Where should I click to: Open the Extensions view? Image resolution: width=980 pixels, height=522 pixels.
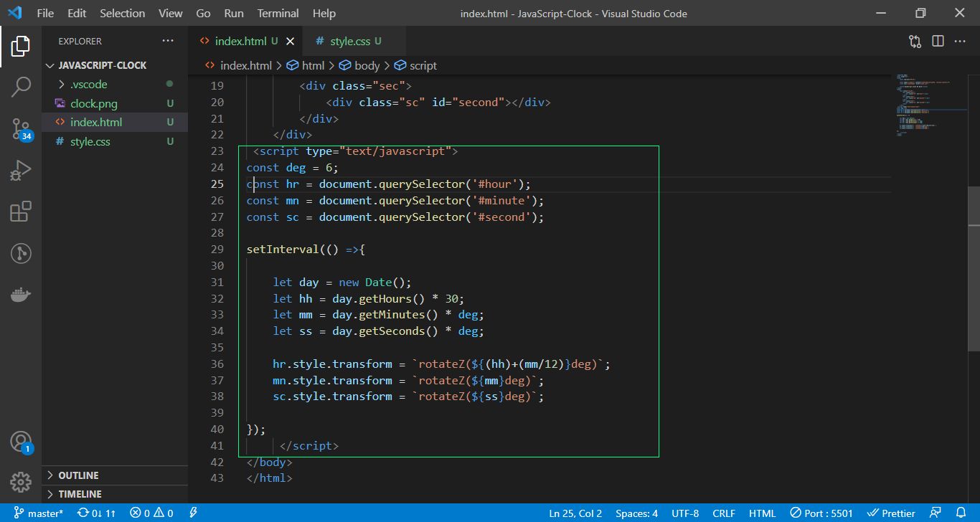21,212
